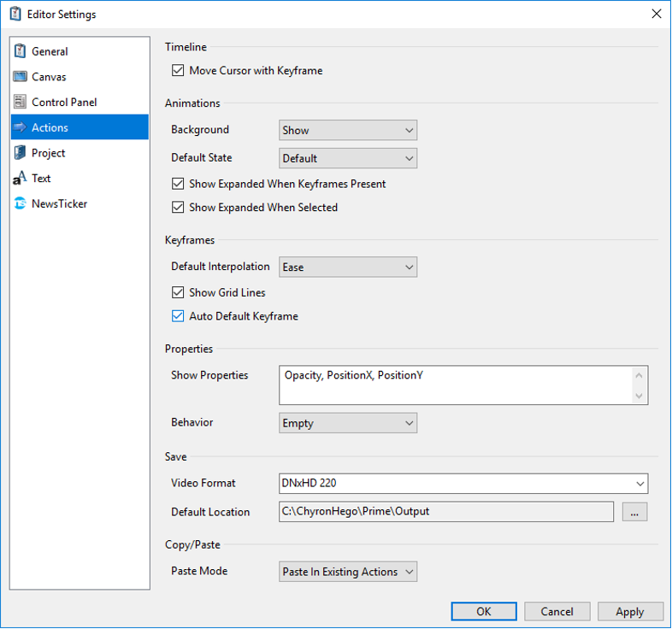This screenshot has height=629, width=672.
Task: Expand the Default Interpolation dropdown
Action: coord(348,267)
